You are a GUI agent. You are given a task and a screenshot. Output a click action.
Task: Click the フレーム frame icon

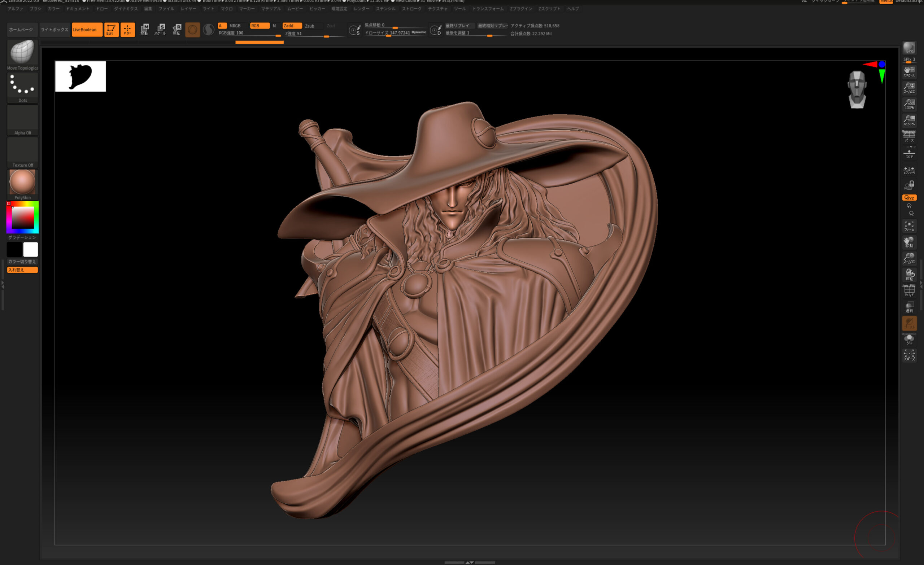point(909,226)
